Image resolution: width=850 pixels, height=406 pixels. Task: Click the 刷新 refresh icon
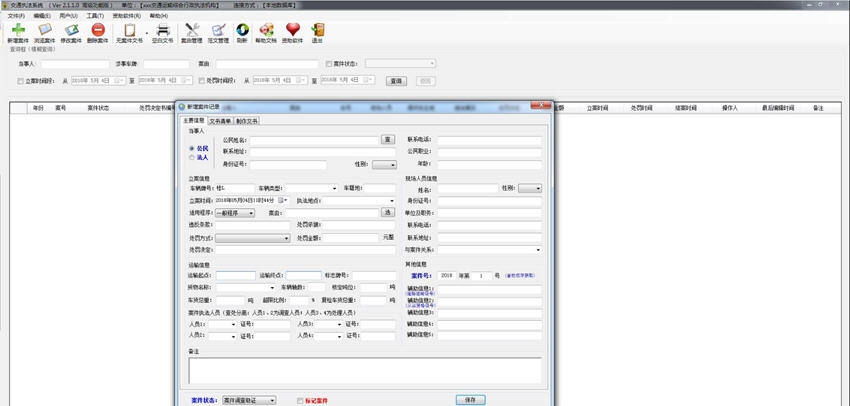[243, 32]
